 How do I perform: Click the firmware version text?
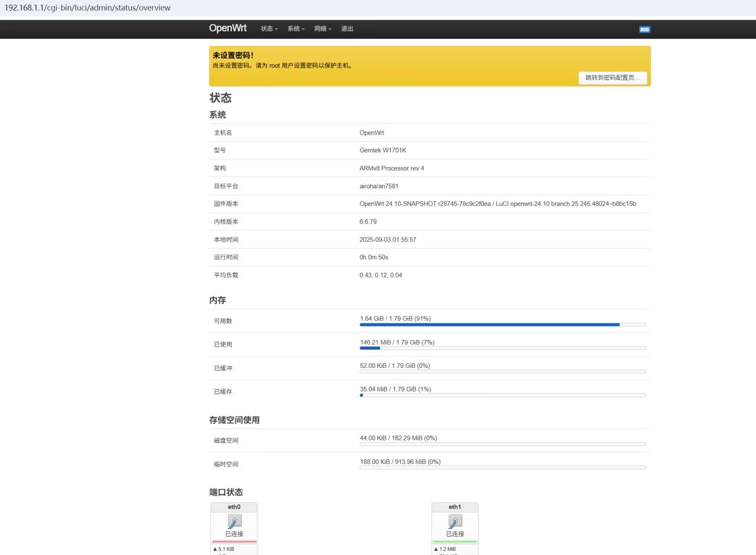tap(498, 203)
